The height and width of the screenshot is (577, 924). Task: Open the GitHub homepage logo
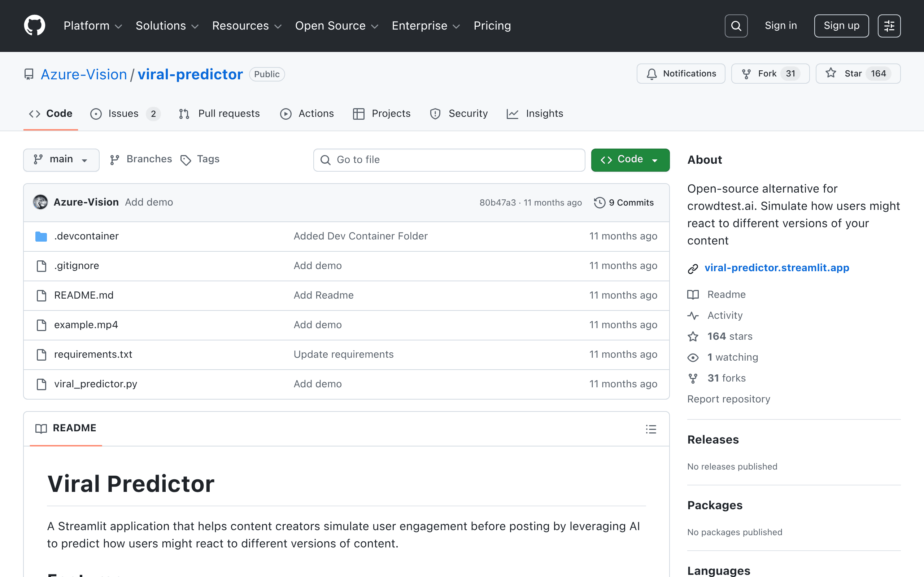[x=34, y=26]
